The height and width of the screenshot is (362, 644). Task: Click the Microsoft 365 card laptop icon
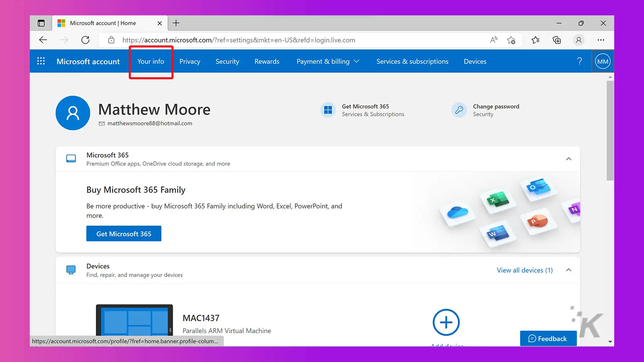click(x=71, y=159)
